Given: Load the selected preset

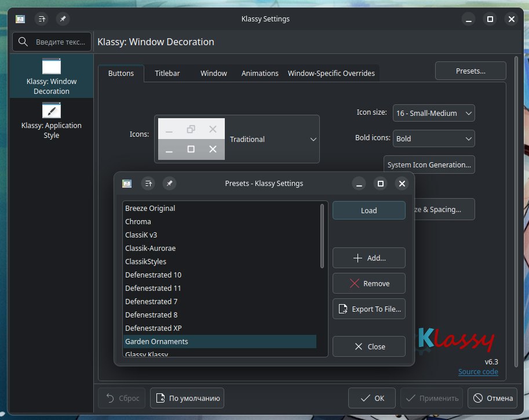Looking at the screenshot, I should [x=369, y=210].
